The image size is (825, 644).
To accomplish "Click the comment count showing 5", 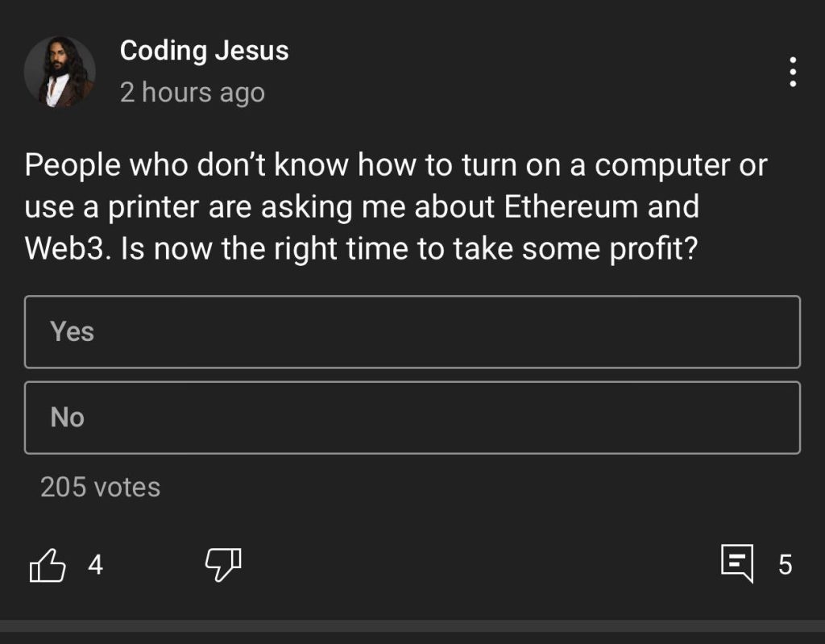I will (785, 564).
